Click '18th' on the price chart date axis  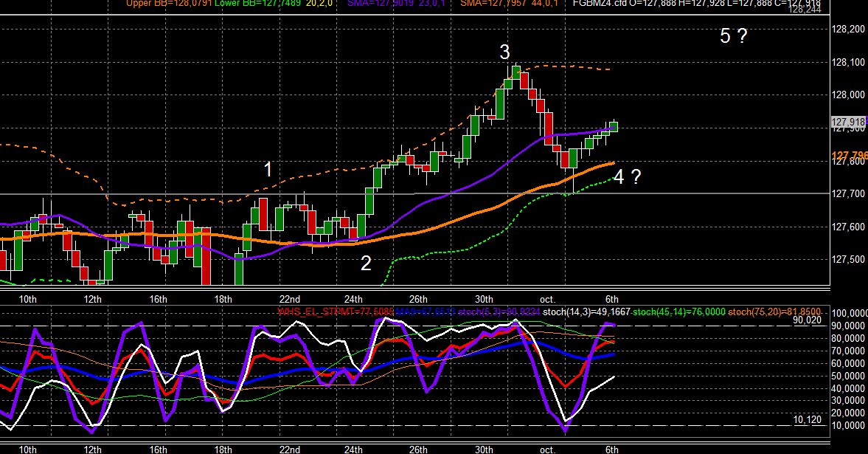(223, 299)
